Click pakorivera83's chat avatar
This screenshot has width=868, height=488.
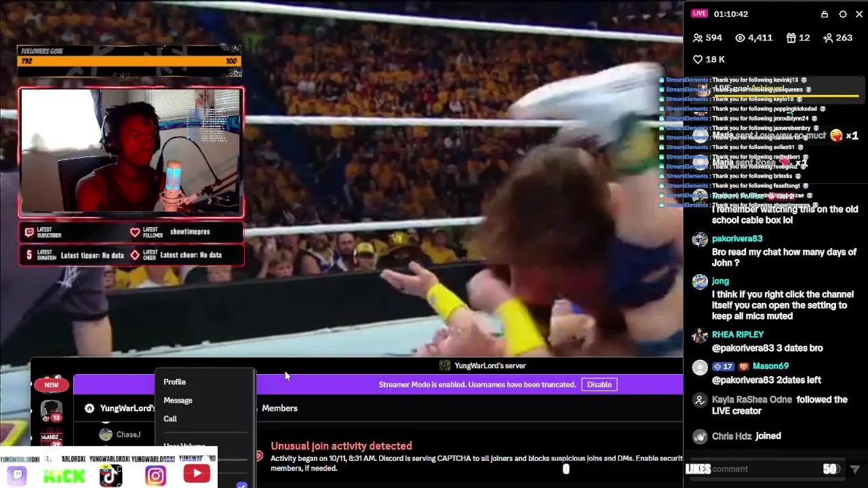point(700,239)
